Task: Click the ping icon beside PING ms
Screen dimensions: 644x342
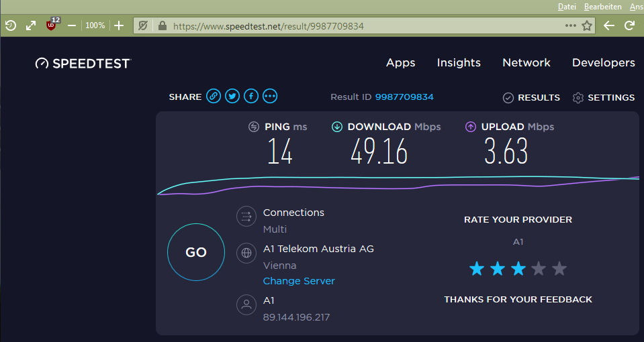Action: pos(254,127)
